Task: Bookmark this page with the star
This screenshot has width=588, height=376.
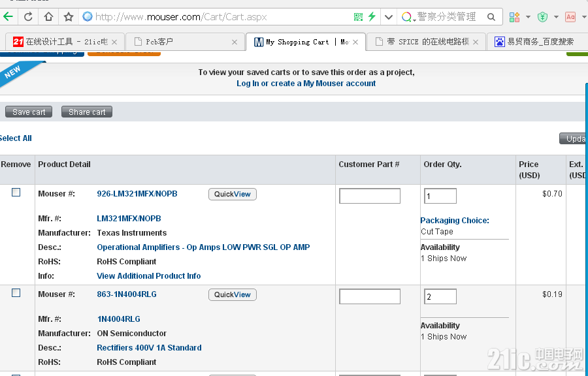Action: pyautogui.click(x=68, y=17)
